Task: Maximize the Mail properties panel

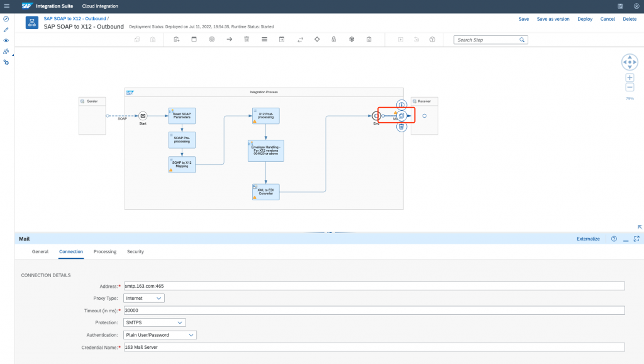Action: pos(636,239)
